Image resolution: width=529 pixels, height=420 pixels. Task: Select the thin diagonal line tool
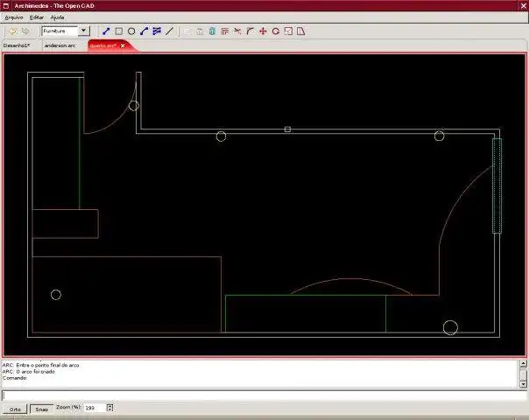(169, 31)
